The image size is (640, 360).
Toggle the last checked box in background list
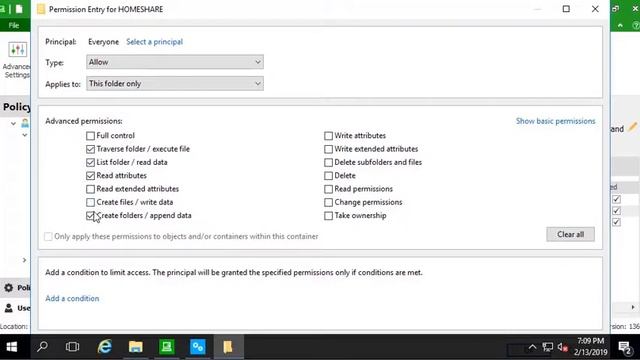[616, 222]
